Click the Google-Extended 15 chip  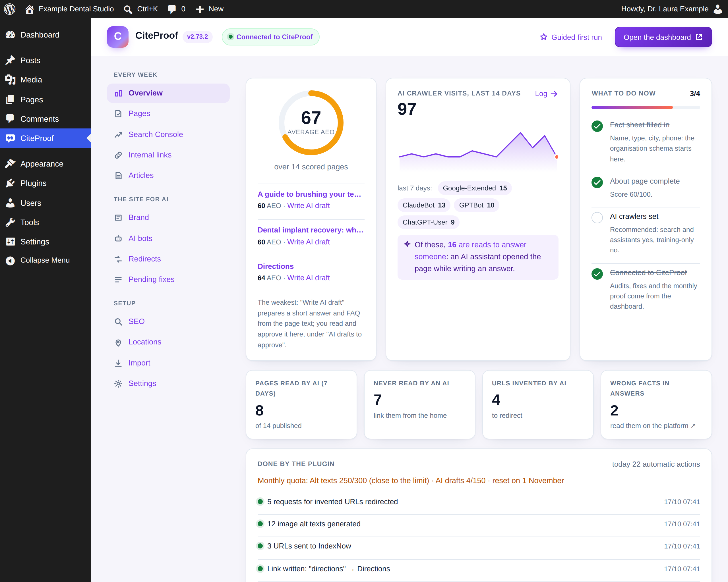tap(474, 188)
